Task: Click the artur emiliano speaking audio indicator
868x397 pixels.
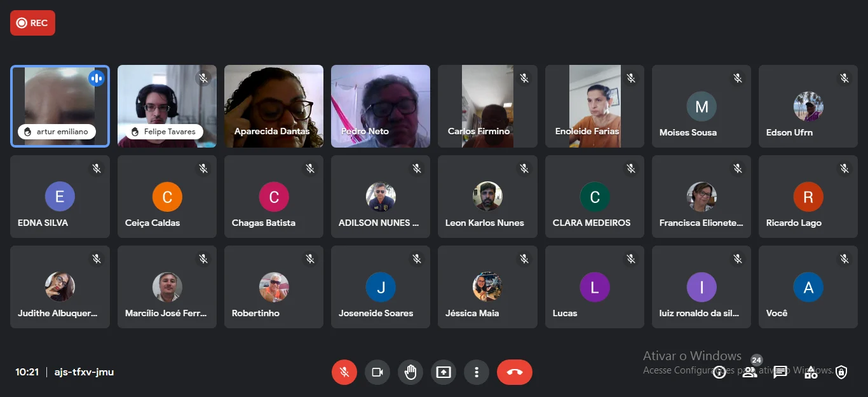Action: point(97,78)
